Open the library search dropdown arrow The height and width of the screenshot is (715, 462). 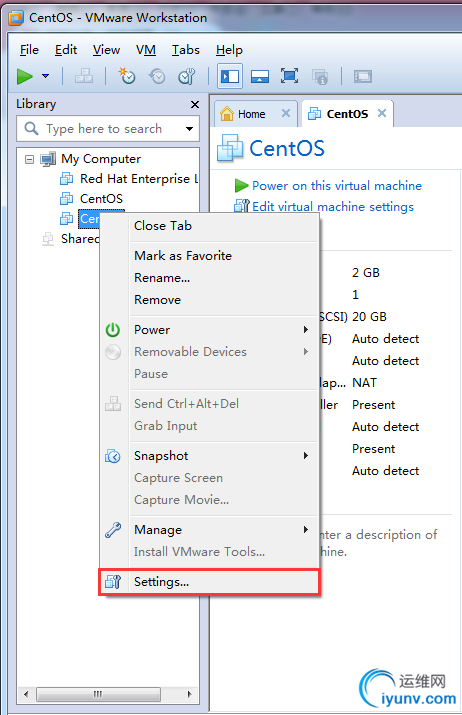[x=189, y=129]
